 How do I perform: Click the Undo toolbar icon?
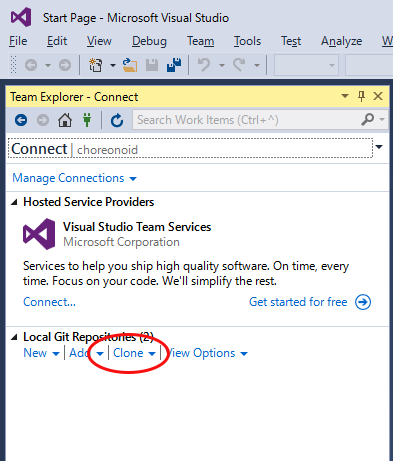pos(204,65)
